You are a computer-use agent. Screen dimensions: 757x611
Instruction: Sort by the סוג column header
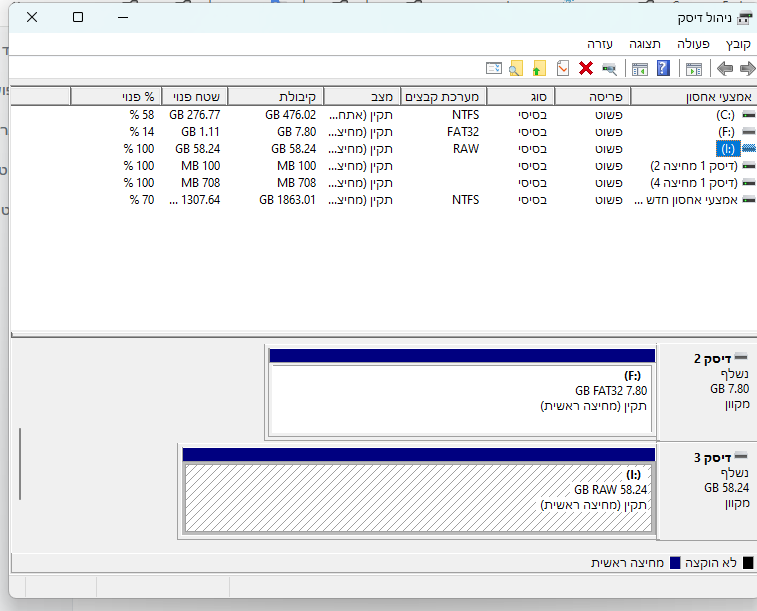[520, 97]
